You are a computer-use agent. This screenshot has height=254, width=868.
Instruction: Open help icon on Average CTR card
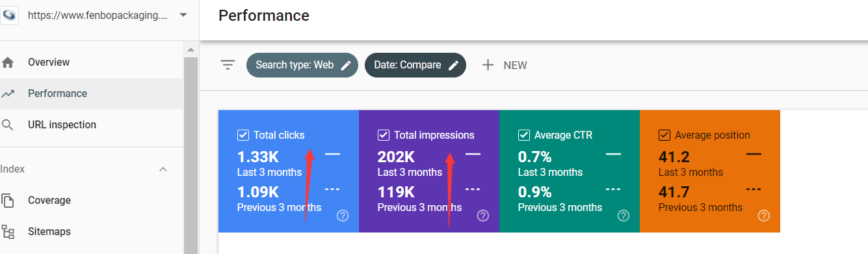(x=624, y=216)
